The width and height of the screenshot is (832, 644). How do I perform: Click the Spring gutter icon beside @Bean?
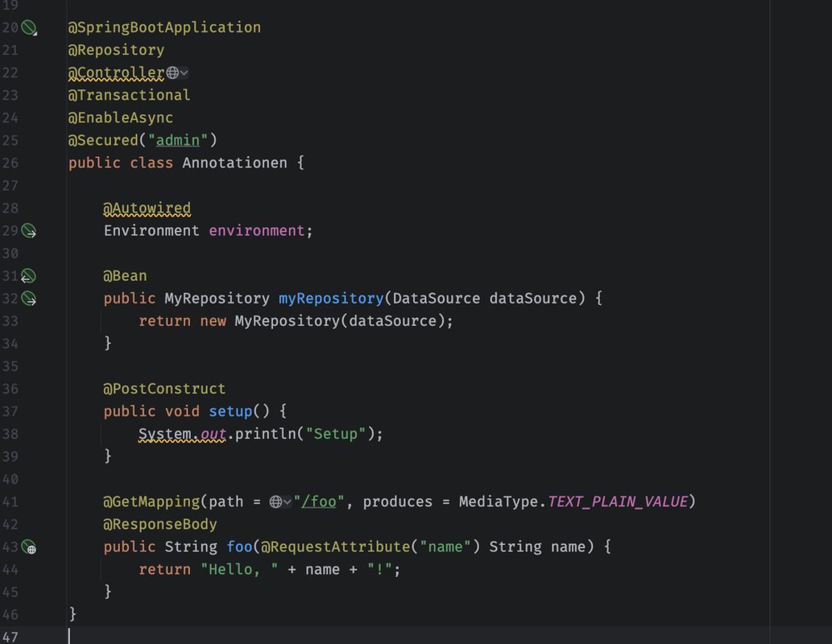click(29, 276)
